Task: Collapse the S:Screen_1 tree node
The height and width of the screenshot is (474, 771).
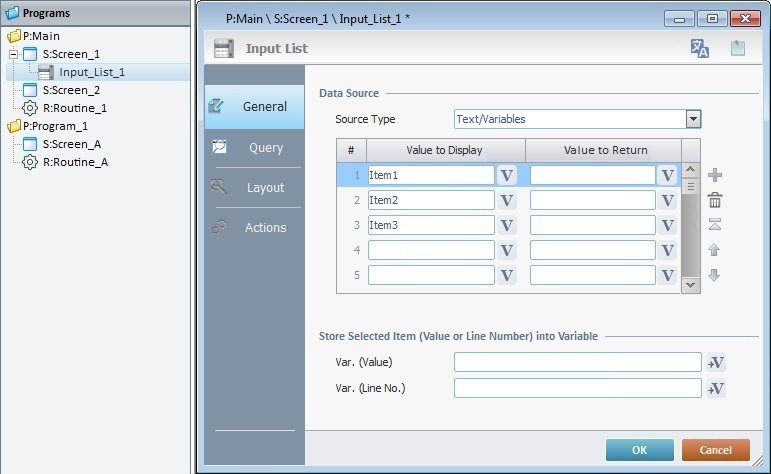Action: point(14,54)
